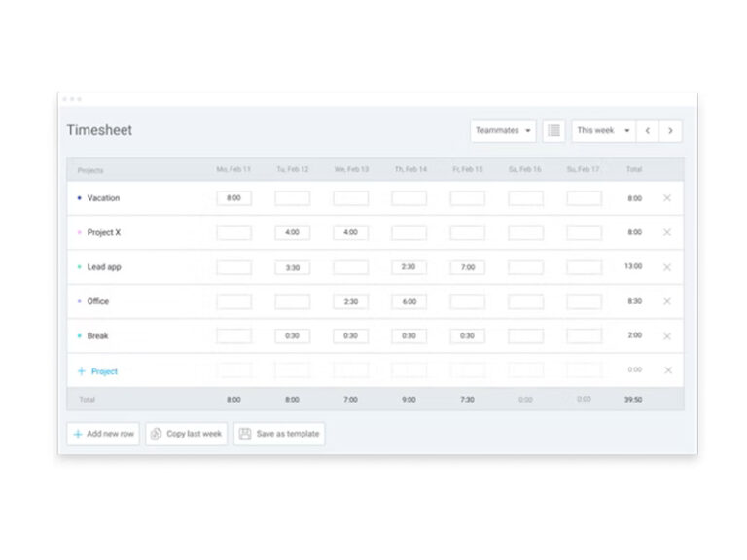
Task: Open the Teammates dropdown
Action: pos(503,130)
